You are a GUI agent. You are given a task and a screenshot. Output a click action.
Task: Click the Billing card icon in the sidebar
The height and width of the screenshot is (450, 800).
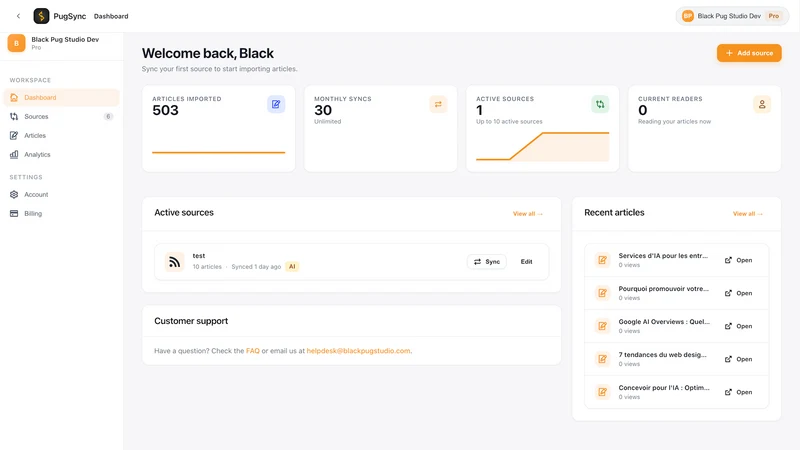coord(14,213)
